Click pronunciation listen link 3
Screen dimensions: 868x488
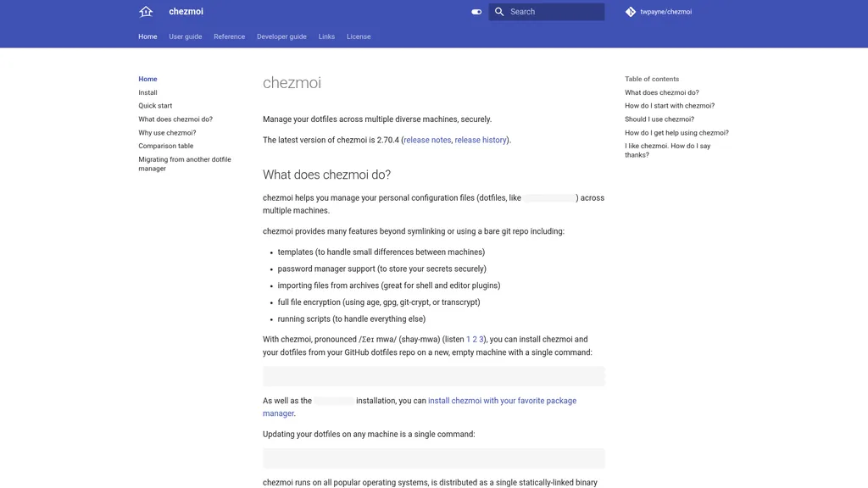coord(481,339)
